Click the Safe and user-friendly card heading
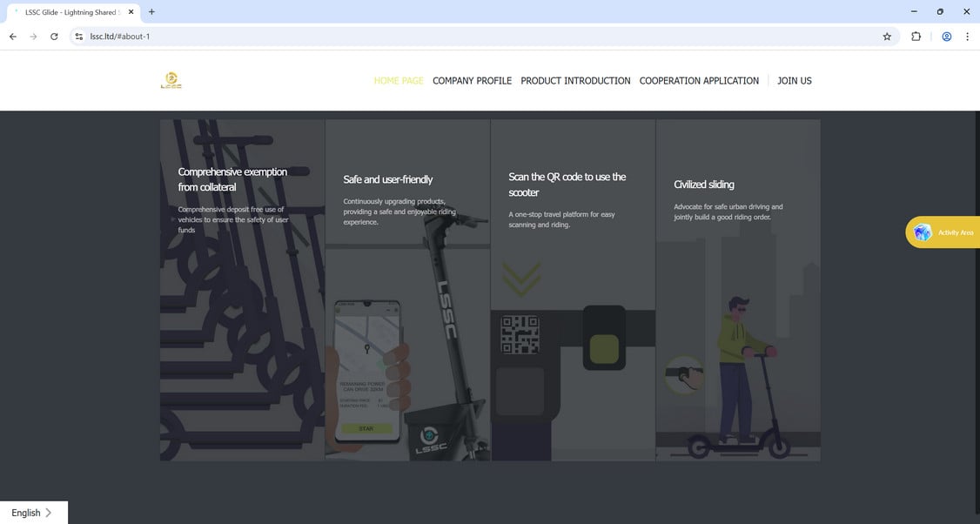 [x=387, y=179]
